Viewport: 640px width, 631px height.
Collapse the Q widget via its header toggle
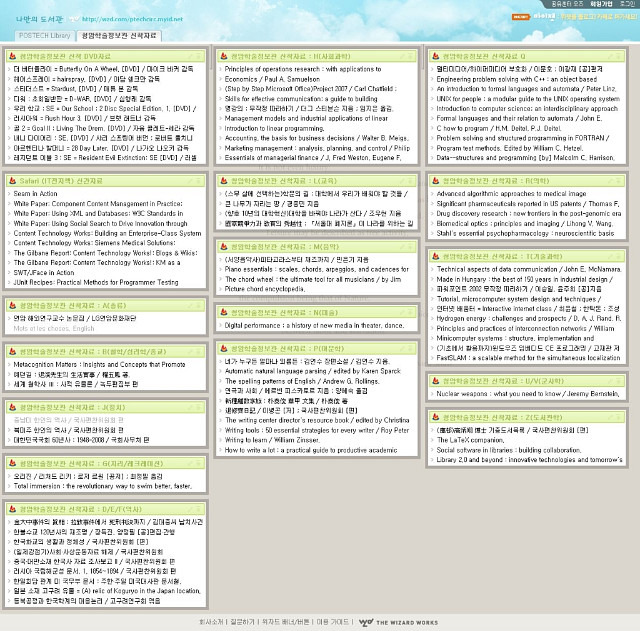tap(619, 56)
